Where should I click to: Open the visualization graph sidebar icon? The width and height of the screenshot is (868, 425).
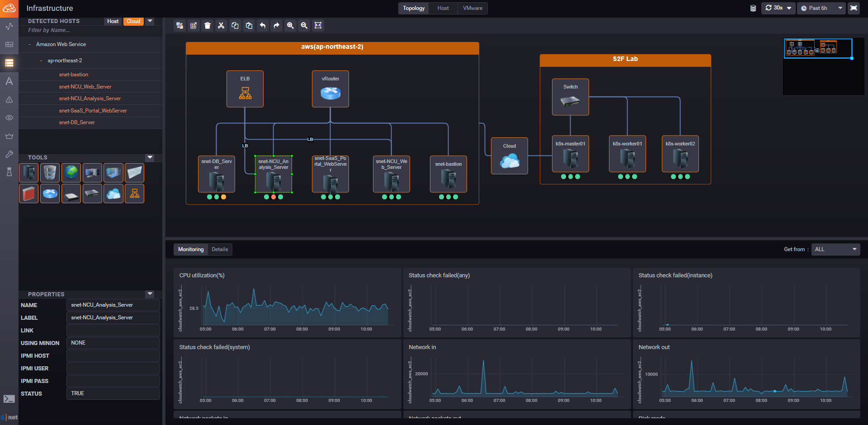pos(9,26)
